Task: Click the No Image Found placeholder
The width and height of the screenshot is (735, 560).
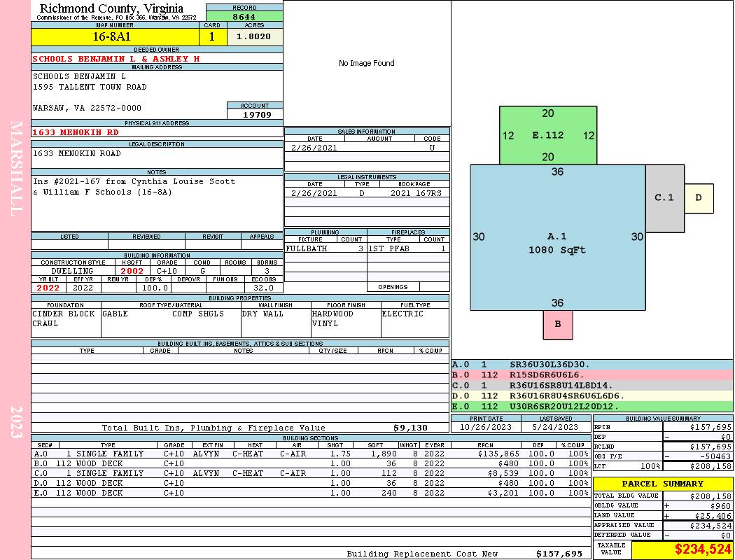Action: click(x=367, y=63)
